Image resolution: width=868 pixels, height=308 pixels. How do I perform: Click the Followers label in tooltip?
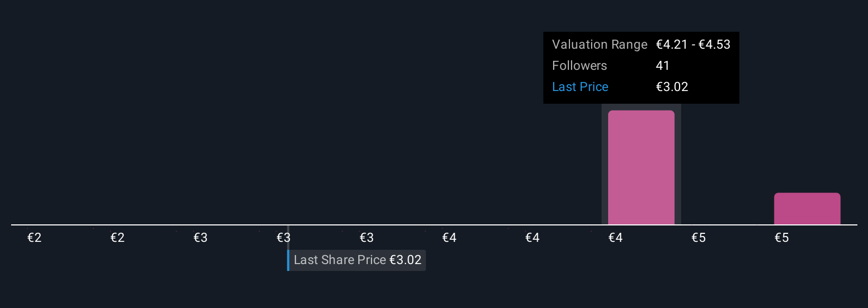pos(580,66)
